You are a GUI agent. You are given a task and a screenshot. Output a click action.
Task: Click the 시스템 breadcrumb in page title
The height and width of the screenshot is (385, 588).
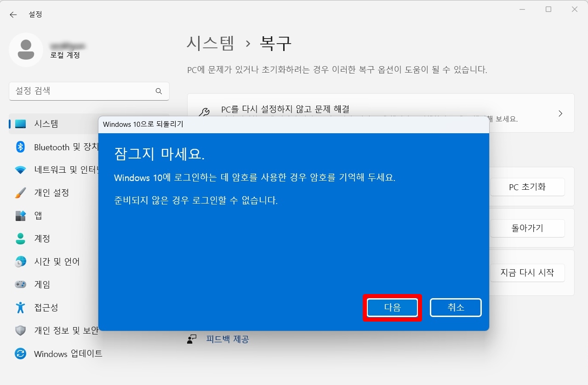pyautogui.click(x=211, y=43)
